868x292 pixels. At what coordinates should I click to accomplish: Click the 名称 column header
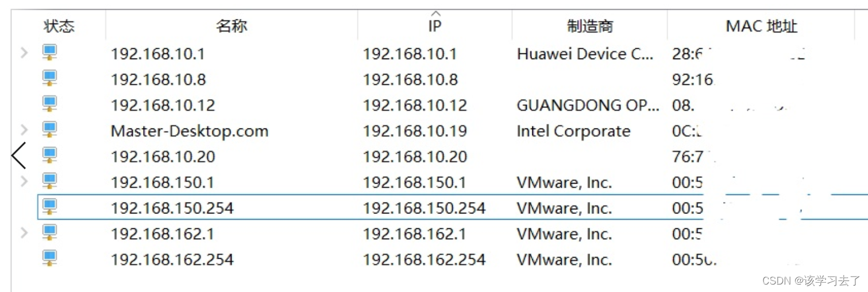pyautogui.click(x=232, y=26)
